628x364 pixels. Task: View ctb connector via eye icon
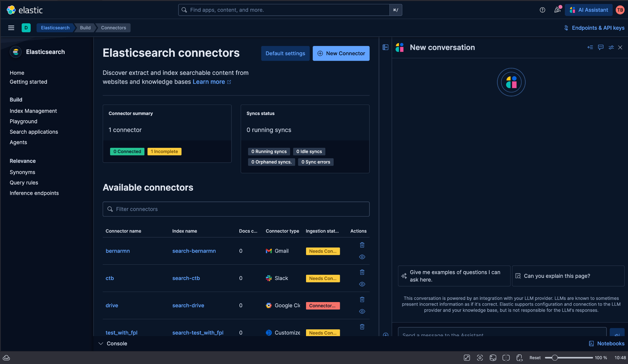tap(362, 284)
